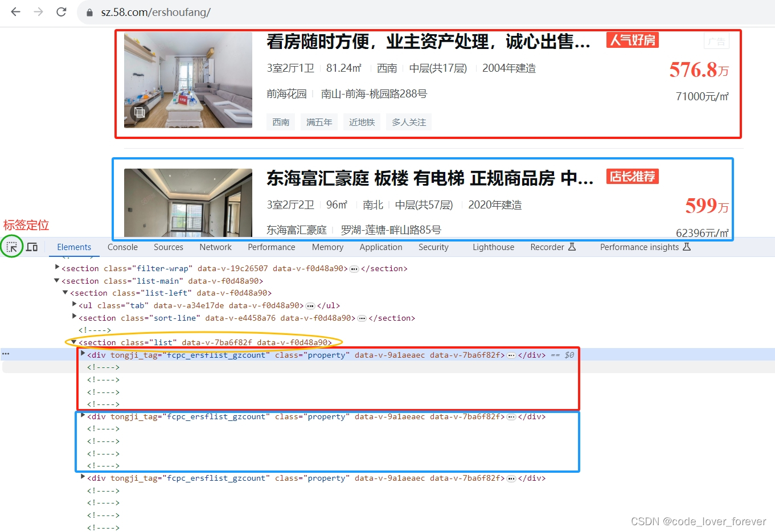
Task: Click the 前海花园 community name
Action: click(x=286, y=94)
